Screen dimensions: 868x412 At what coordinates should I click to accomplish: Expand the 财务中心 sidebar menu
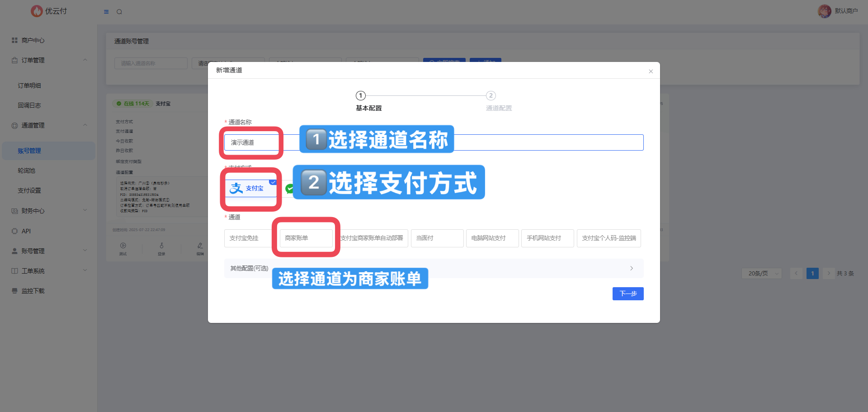click(85, 211)
